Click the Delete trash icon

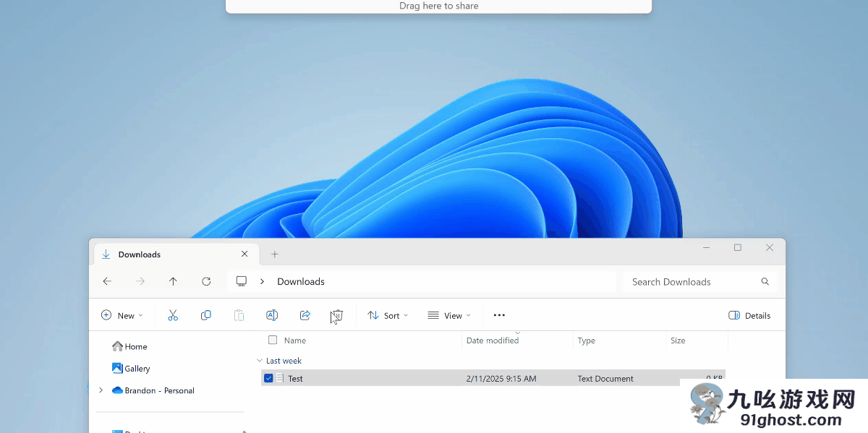[x=337, y=315]
